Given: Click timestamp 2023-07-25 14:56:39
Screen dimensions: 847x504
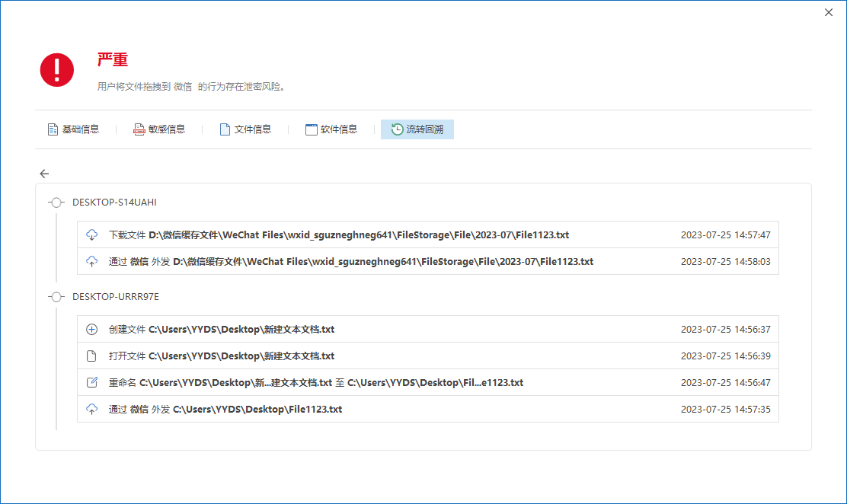Looking at the screenshot, I should point(725,356).
